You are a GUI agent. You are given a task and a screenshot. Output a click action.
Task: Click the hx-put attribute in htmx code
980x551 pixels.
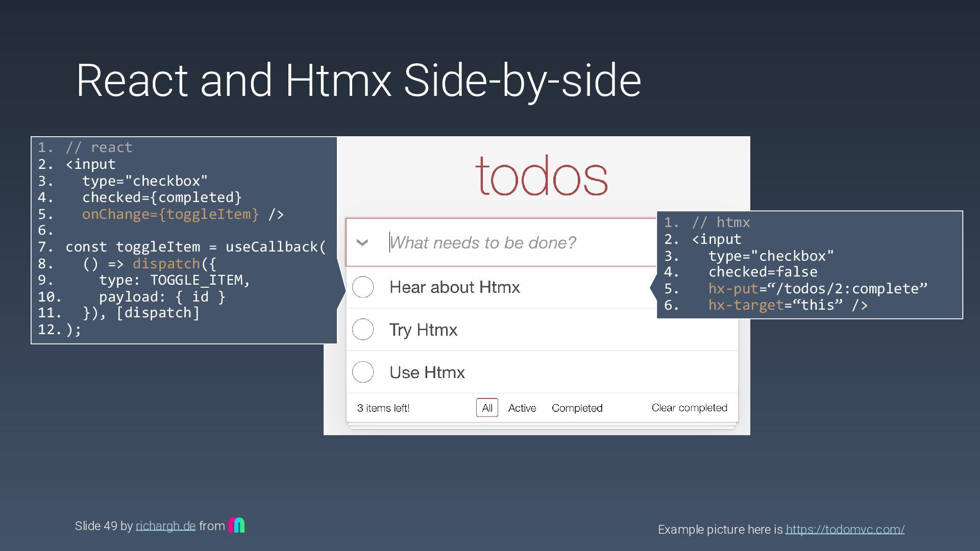click(733, 289)
